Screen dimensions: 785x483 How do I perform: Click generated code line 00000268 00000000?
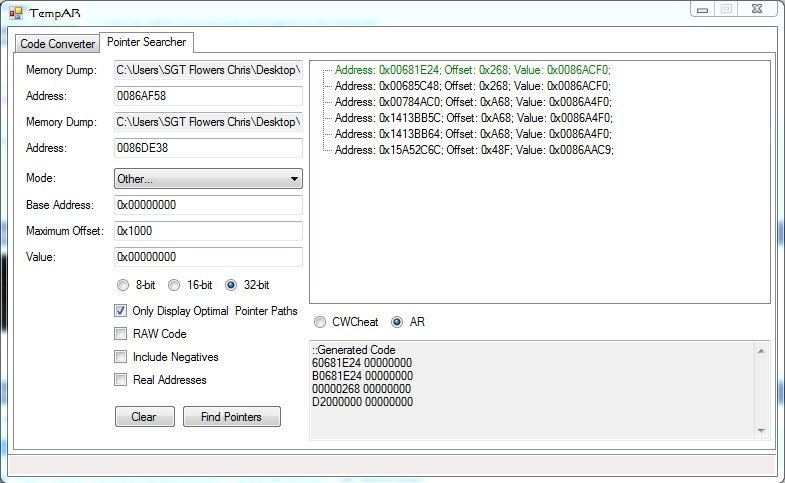pyautogui.click(x=361, y=389)
